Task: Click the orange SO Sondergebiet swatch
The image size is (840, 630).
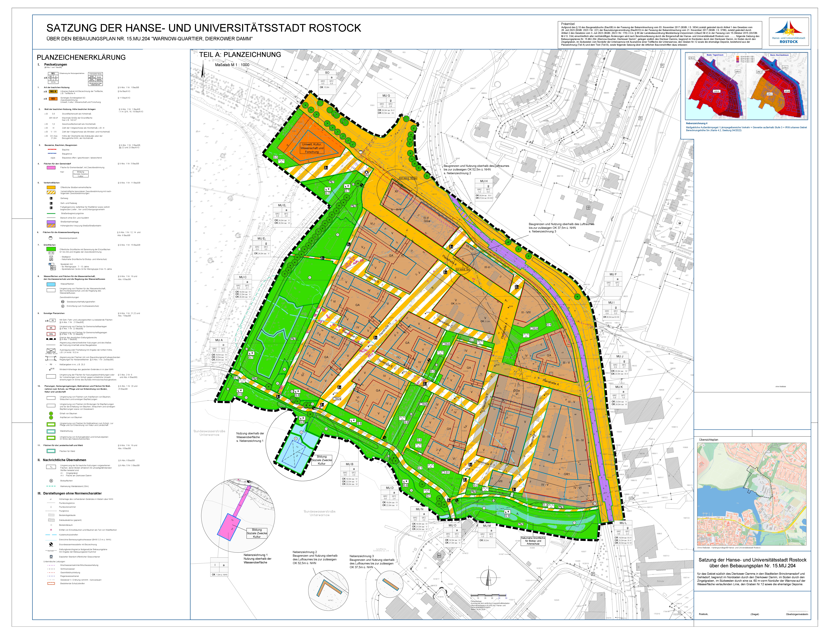Action: click(53, 99)
